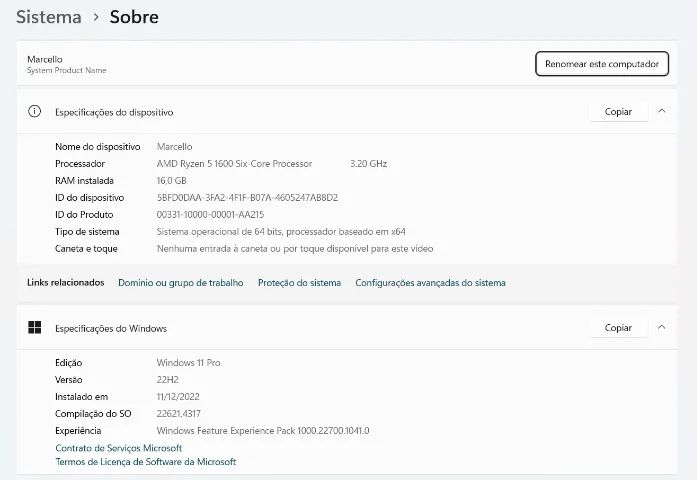Click the RAM instalada label

click(x=84, y=180)
